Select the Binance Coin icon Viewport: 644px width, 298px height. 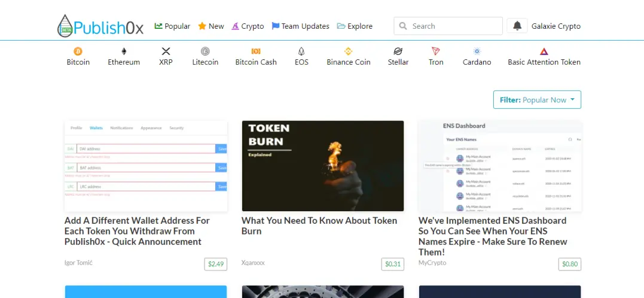coord(348,51)
